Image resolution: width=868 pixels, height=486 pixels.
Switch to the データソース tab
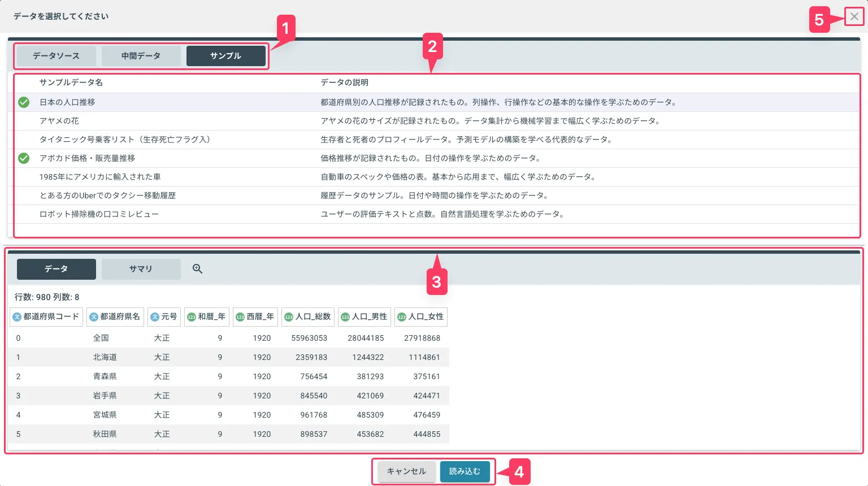(x=56, y=56)
